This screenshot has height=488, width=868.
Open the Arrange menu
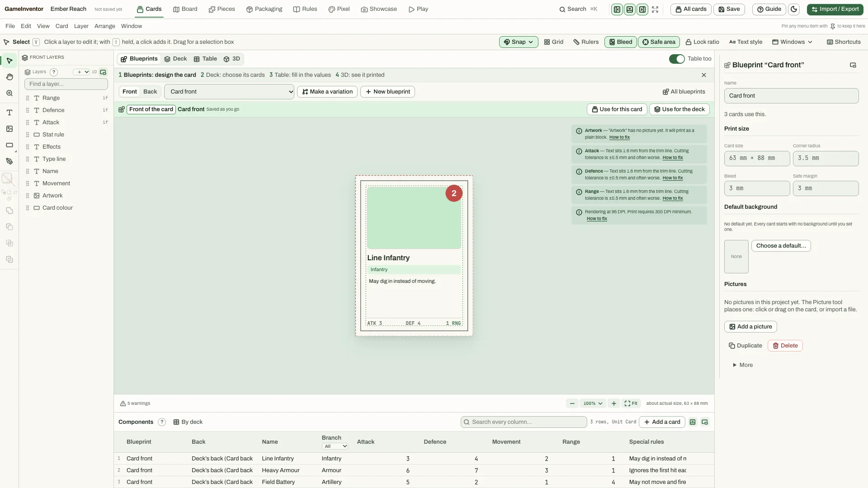[105, 26]
